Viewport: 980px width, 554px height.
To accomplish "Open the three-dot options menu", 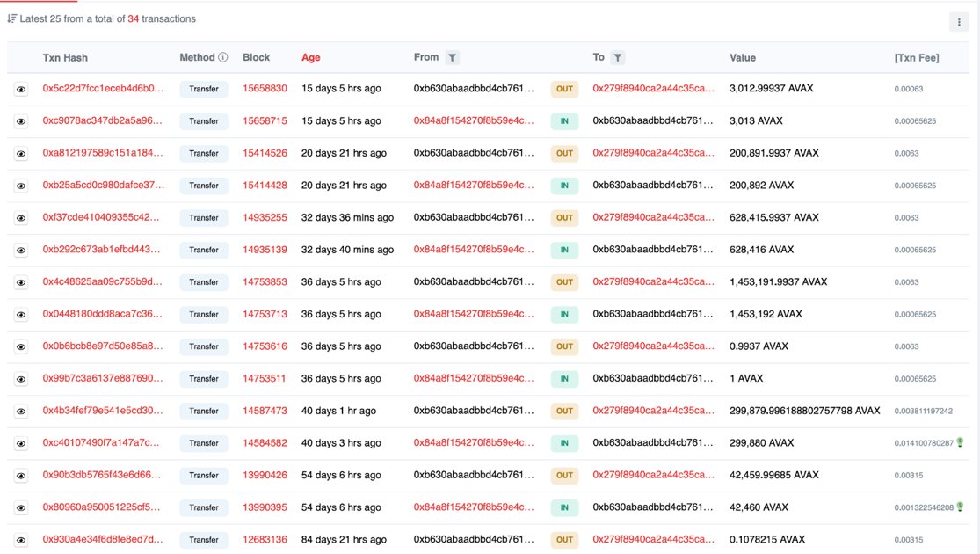I will (959, 22).
